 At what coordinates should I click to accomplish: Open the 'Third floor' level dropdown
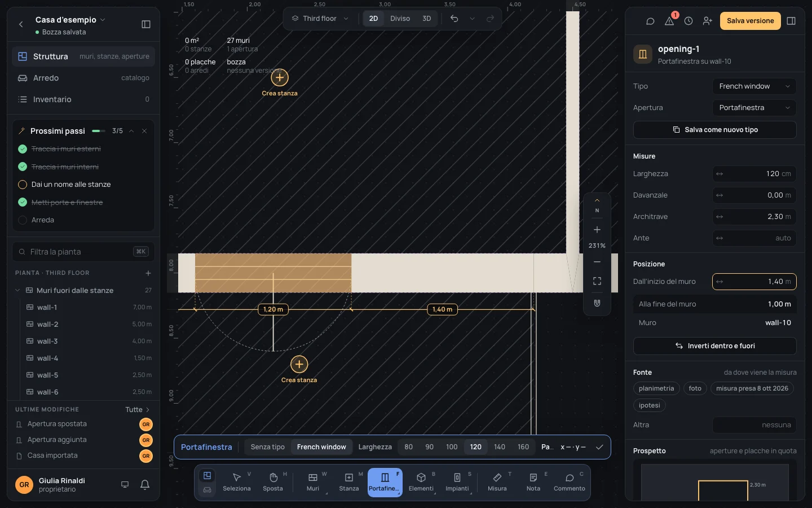(320, 19)
